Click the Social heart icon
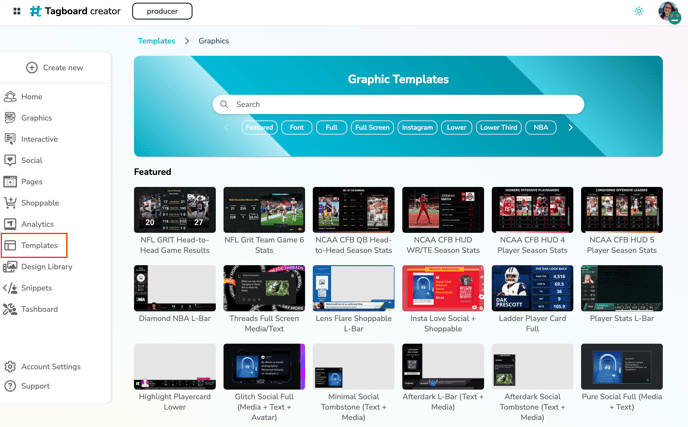Viewport: 688px width, 427px height. 10,160
